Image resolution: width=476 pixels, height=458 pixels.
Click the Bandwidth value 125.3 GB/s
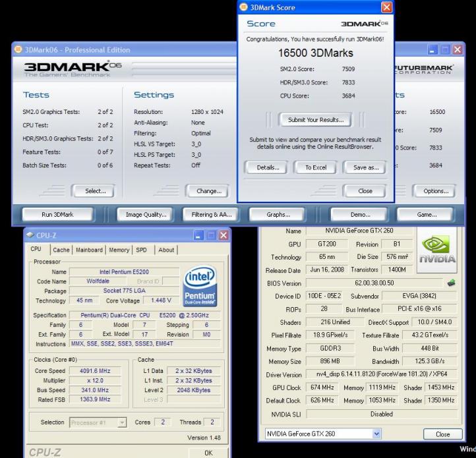tap(430, 361)
